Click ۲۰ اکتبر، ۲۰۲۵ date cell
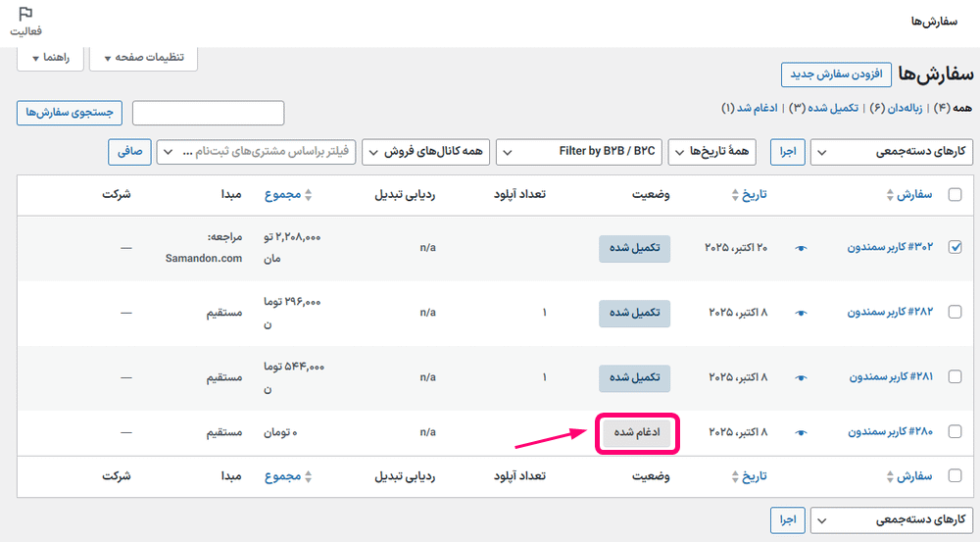Screen dimensions: 980x542 click(736, 248)
